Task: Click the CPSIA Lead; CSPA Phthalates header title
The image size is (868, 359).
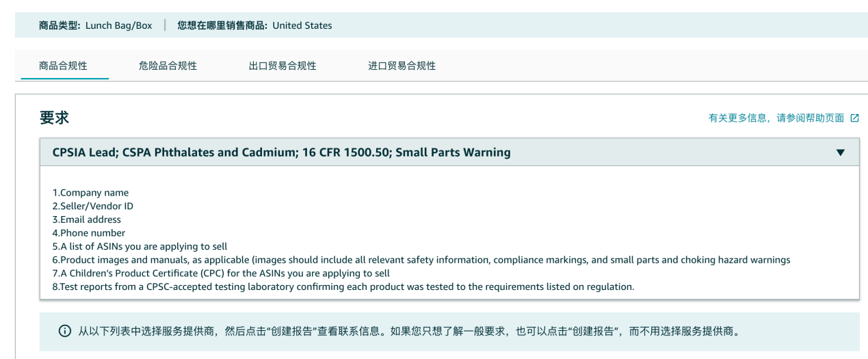Action: 281,152
